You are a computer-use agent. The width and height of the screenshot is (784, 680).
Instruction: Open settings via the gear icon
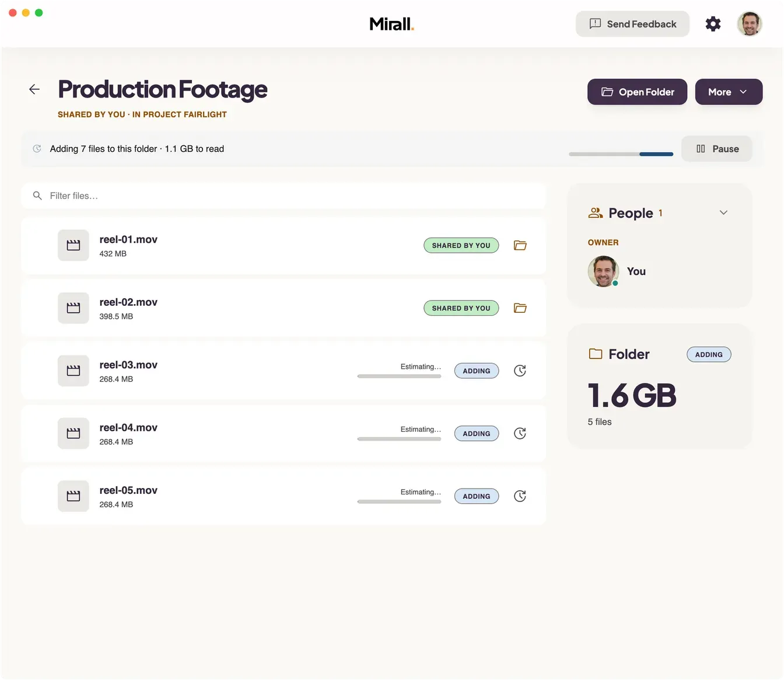[x=713, y=24]
